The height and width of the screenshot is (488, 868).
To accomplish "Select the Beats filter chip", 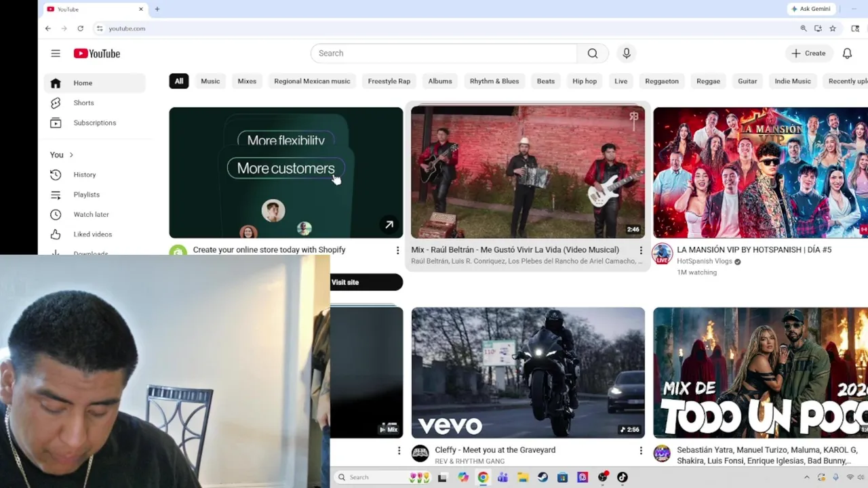I will tap(546, 81).
